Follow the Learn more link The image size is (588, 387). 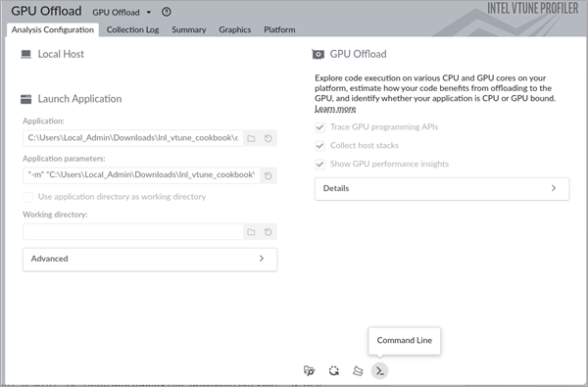(x=335, y=109)
